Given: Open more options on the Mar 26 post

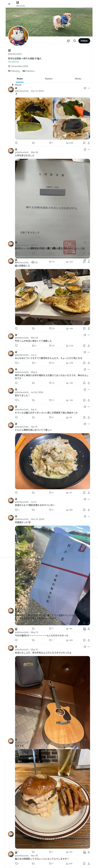Looking at the screenshot, I should [x=89, y=150].
